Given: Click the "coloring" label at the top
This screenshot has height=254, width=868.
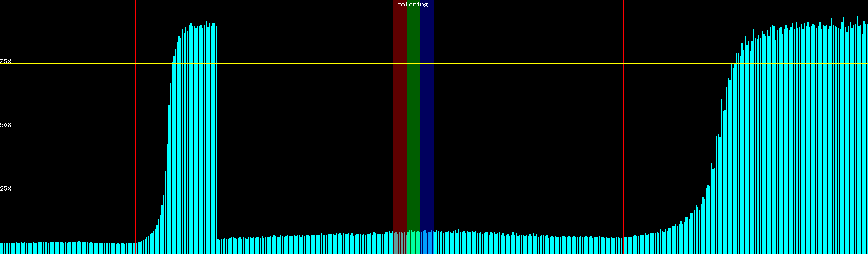Looking at the screenshot, I should pyautogui.click(x=412, y=5).
